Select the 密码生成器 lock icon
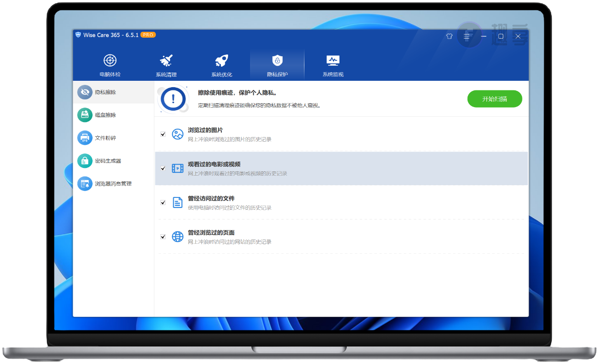This screenshot has width=598, height=364. [85, 161]
